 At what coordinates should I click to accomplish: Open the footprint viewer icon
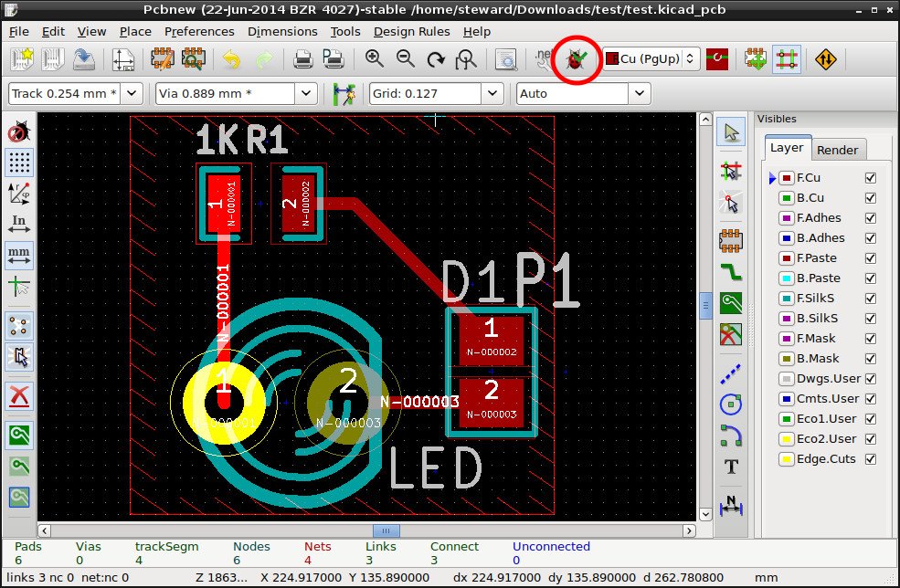coord(194,59)
